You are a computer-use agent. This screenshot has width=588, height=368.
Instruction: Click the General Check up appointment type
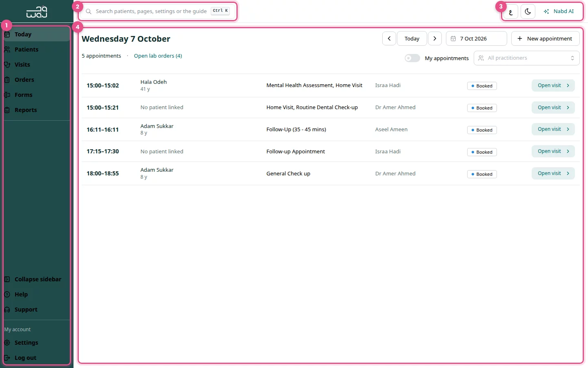coord(288,174)
